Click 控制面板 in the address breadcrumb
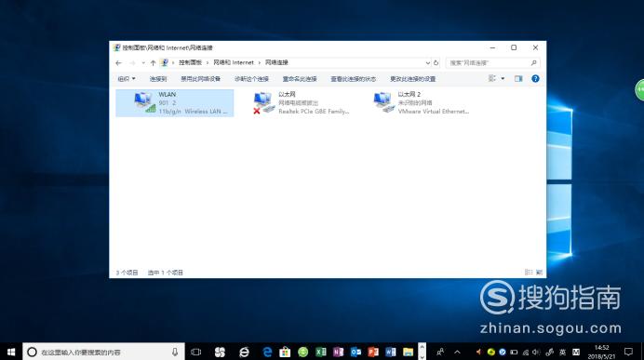 190,62
